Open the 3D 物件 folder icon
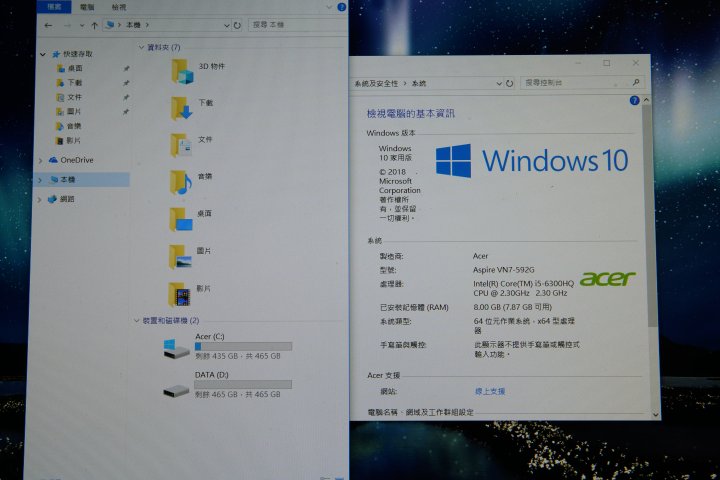 (x=182, y=72)
